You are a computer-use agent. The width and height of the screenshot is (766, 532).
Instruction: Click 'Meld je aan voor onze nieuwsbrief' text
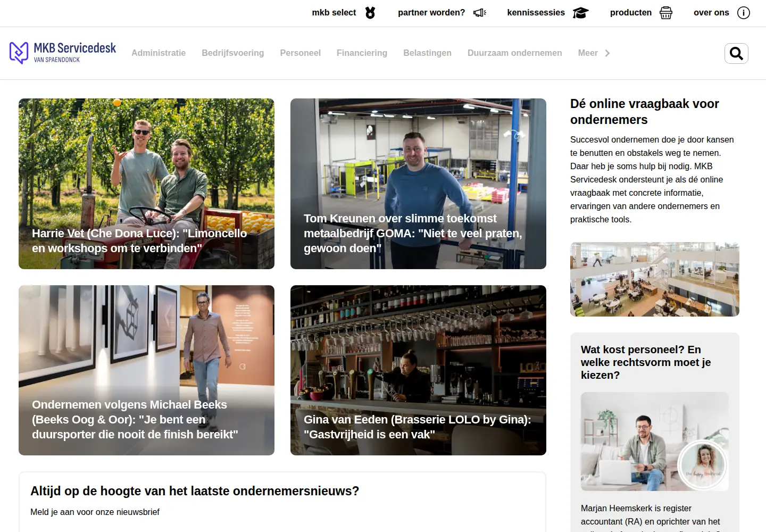pyautogui.click(x=95, y=512)
